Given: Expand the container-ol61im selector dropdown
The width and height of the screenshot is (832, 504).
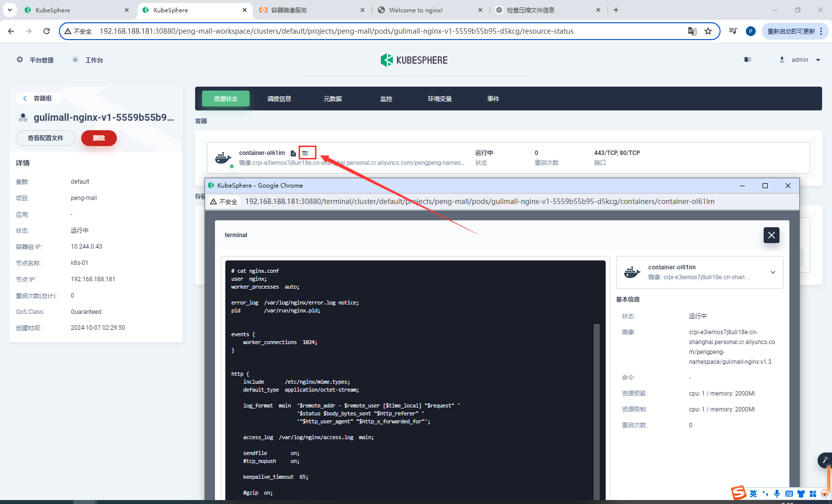Looking at the screenshot, I should (773, 272).
